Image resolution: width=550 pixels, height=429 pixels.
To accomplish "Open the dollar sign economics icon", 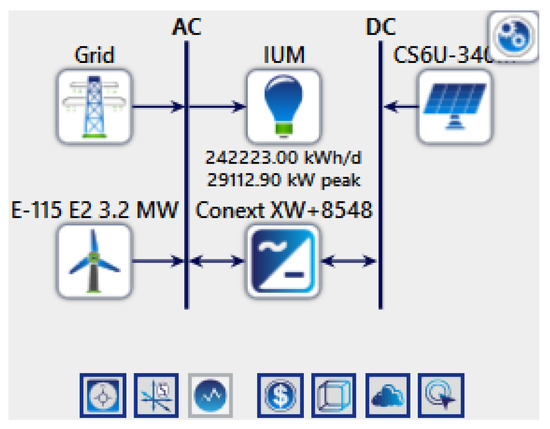I will [x=280, y=396].
